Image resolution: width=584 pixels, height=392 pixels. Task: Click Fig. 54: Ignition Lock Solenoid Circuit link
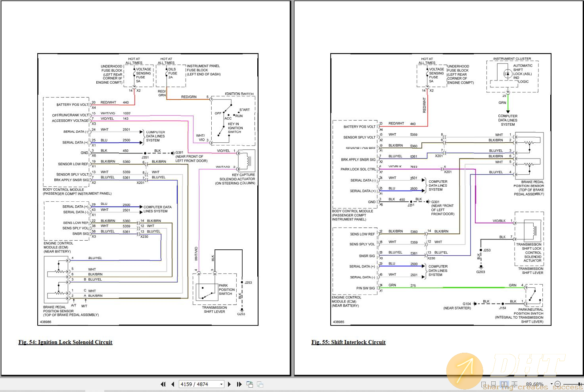pos(65,342)
